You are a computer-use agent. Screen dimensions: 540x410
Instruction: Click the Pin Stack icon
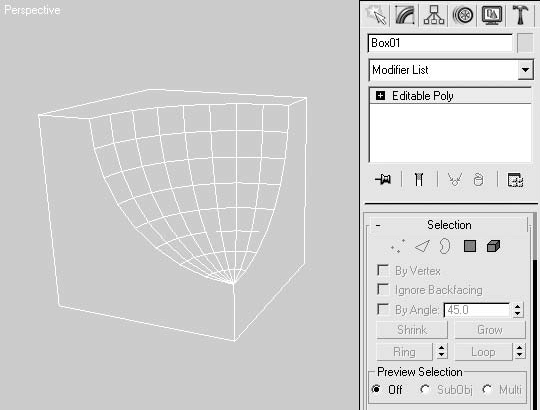[x=383, y=179]
